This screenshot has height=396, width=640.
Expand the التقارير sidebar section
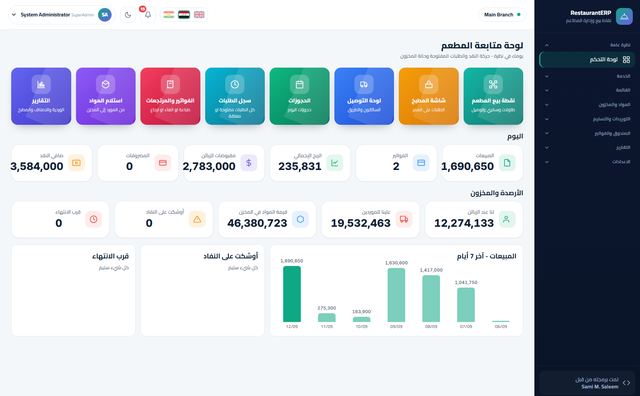click(587, 147)
